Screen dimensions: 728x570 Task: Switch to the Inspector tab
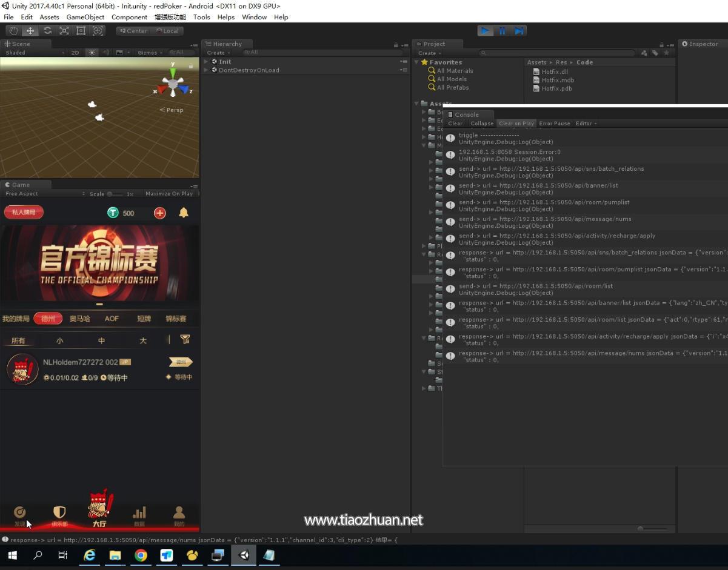702,44
